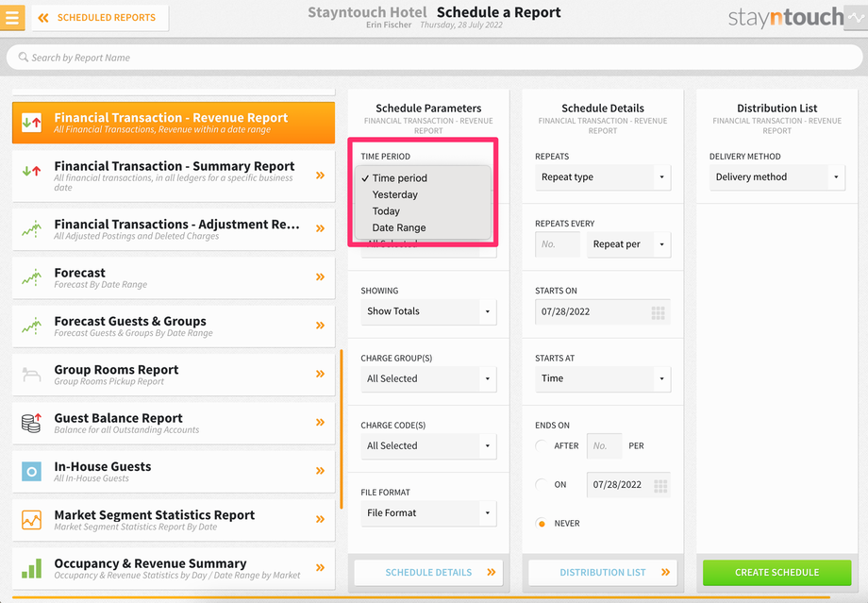Open the Forecast report chevron
The width and height of the screenshot is (868, 603).
[x=320, y=276]
